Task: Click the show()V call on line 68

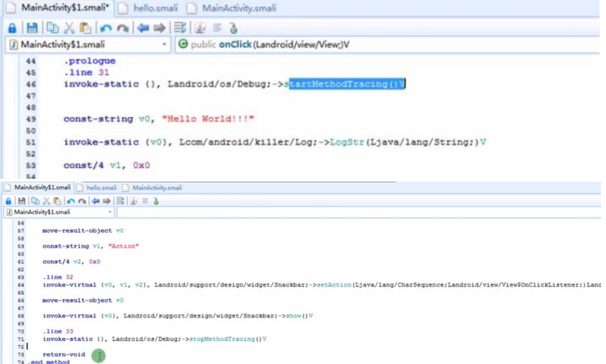Action: pos(299,315)
